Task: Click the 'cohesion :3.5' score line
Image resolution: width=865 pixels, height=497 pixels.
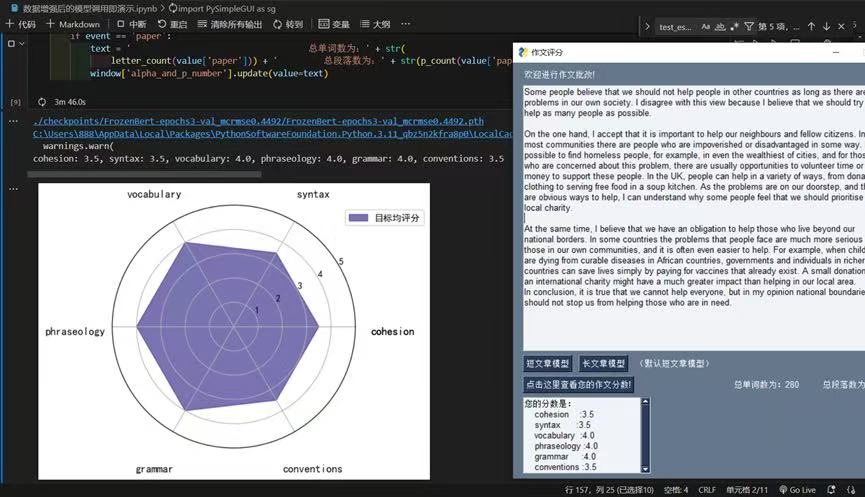Action: coord(564,414)
